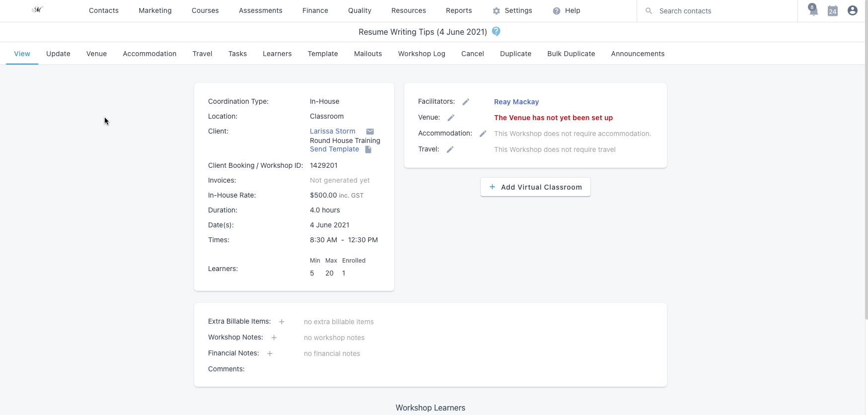Add a Financial Note with plus icon

coord(270,353)
